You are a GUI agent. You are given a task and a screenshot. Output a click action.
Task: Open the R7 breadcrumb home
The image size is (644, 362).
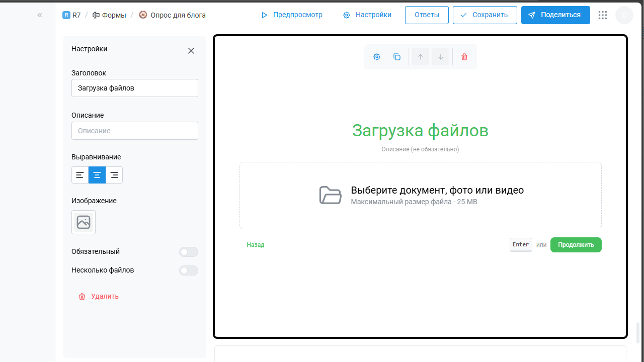[71, 15]
